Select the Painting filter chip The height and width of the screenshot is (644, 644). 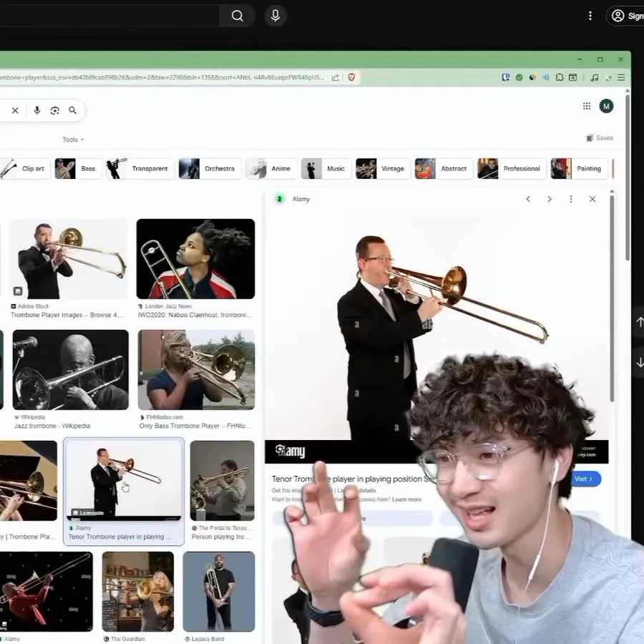click(579, 168)
